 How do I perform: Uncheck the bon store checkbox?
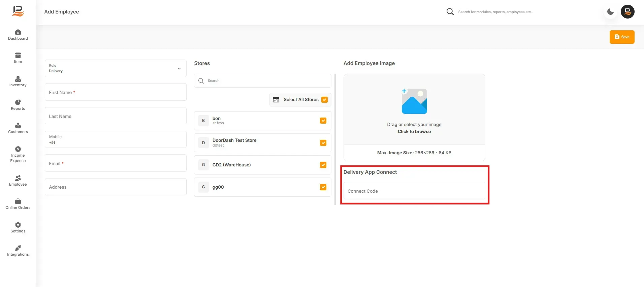click(323, 121)
